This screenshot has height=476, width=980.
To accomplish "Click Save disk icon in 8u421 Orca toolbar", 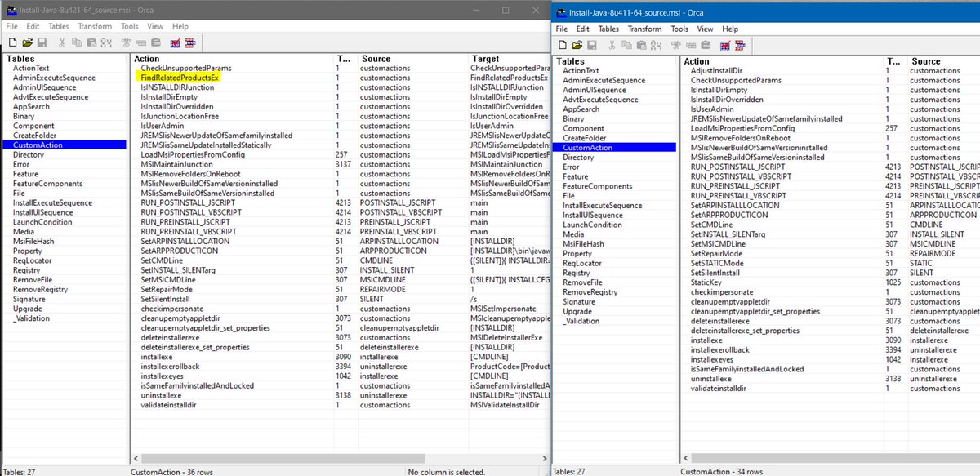I will coord(41,42).
